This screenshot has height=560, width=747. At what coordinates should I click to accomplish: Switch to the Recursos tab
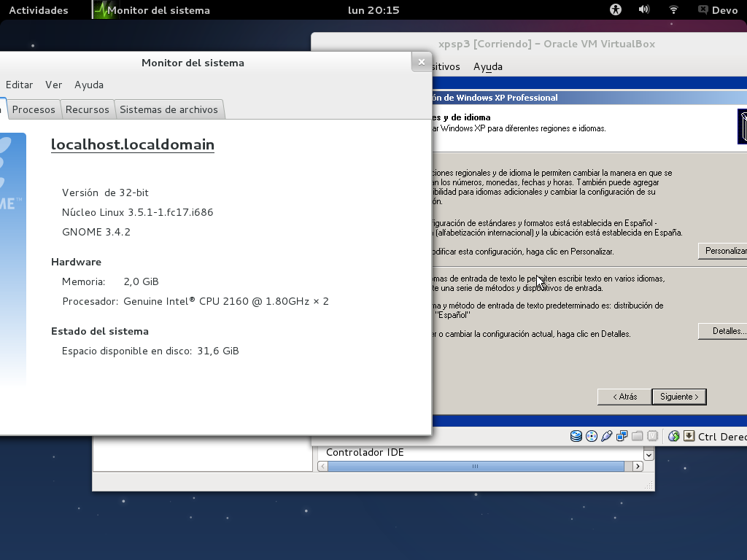pos(88,109)
